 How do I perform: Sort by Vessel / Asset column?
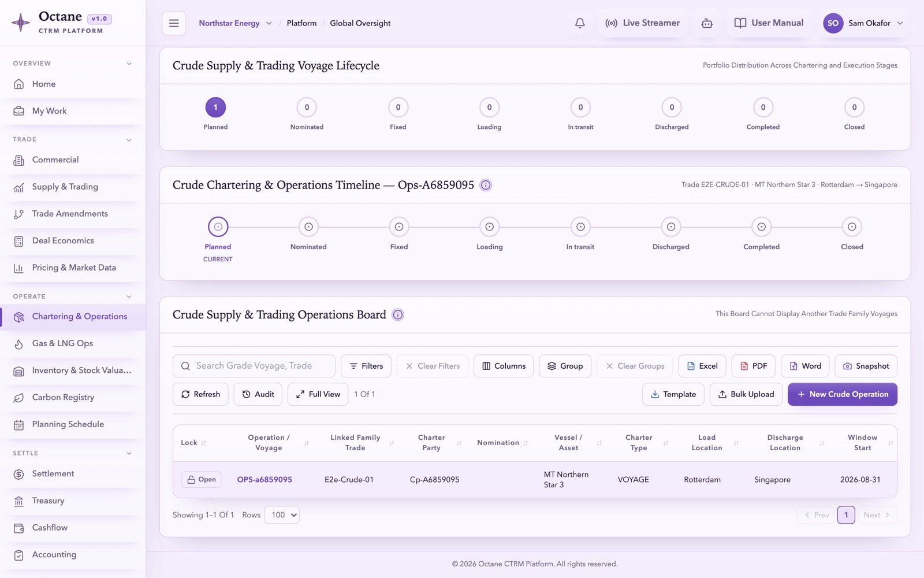point(599,443)
